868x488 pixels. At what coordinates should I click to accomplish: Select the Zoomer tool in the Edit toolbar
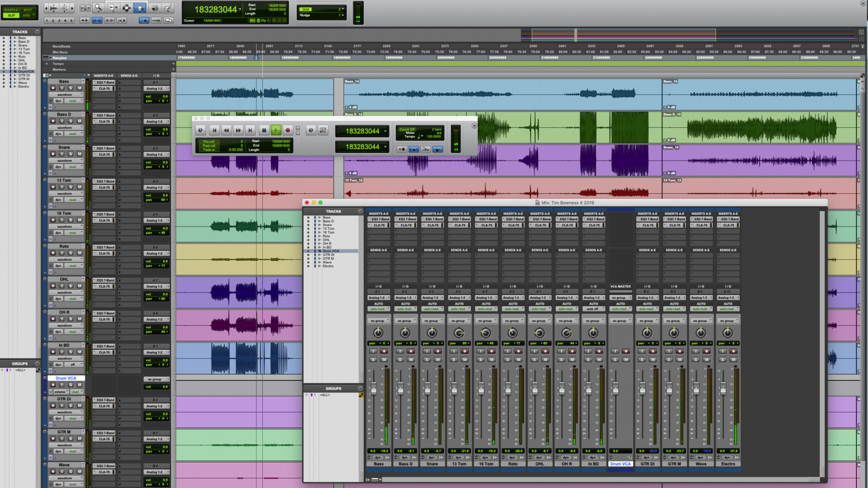pos(98,8)
